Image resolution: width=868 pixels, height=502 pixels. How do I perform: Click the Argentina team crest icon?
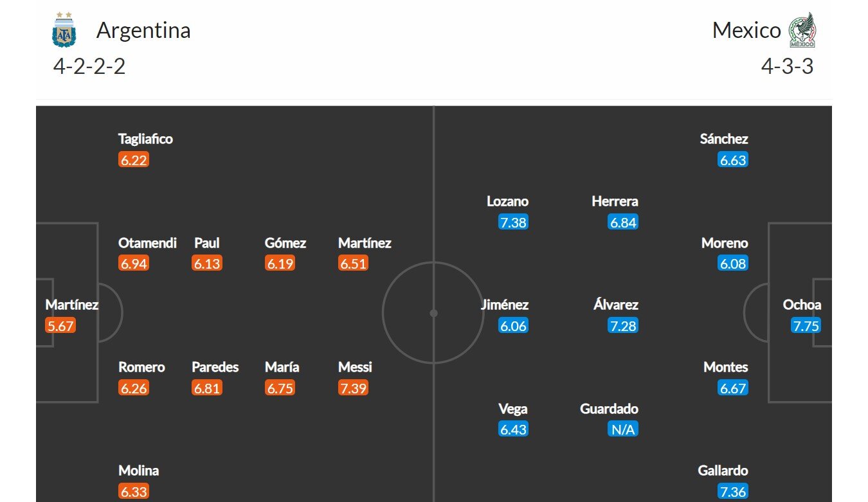click(x=64, y=30)
